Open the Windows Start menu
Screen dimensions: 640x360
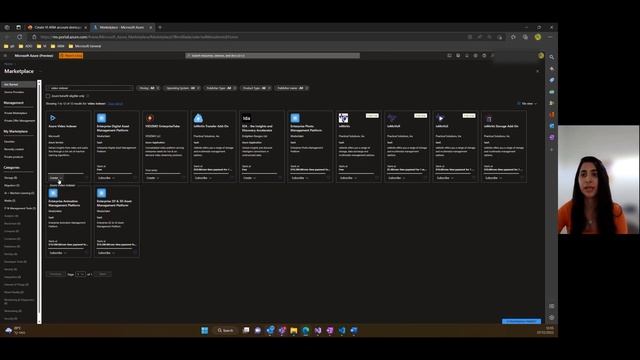(204, 330)
